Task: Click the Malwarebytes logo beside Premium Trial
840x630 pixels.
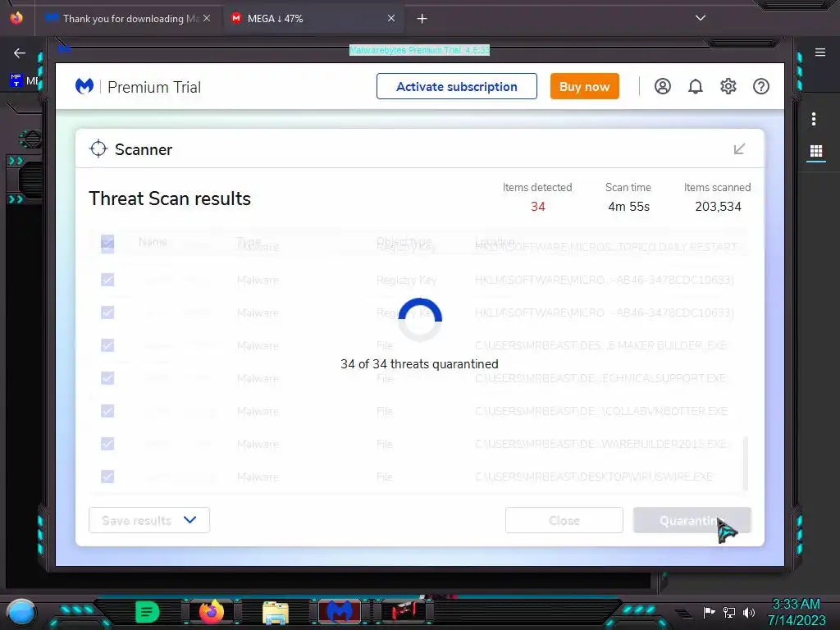Action: 84,86
